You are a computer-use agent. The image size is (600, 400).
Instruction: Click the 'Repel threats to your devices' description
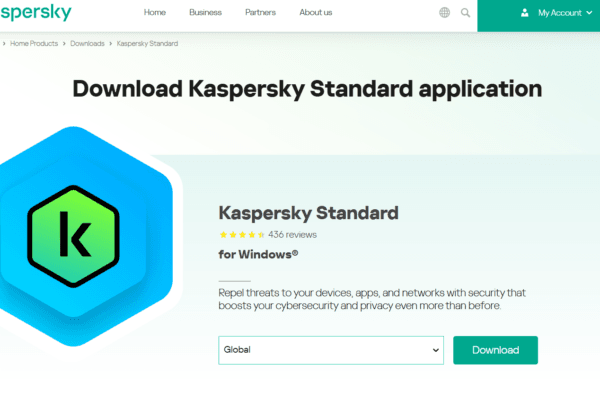pyautogui.click(x=372, y=299)
